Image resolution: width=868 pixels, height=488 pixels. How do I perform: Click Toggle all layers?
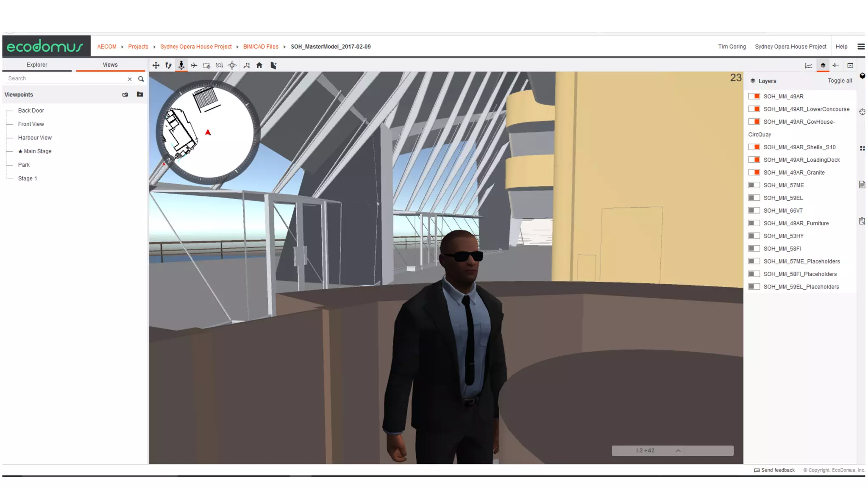point(840,80)
